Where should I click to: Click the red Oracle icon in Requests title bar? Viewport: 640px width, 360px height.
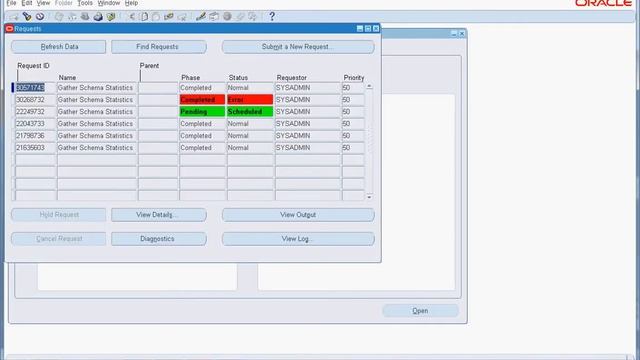pos(9,29)
